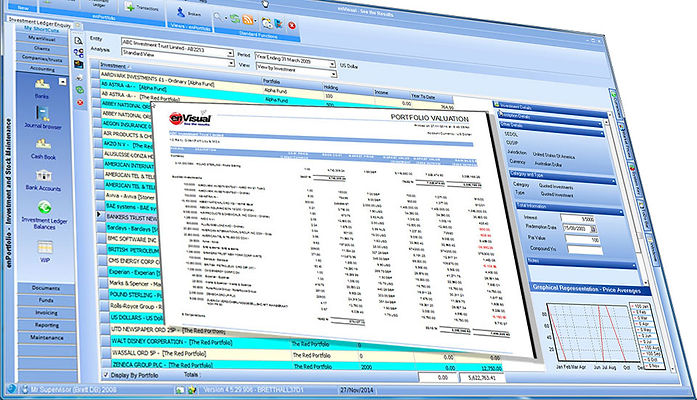Open the View by Investment dropdown
Viewport: 697px width, 400px height.
pyautogui.click(x=333, y=74)
